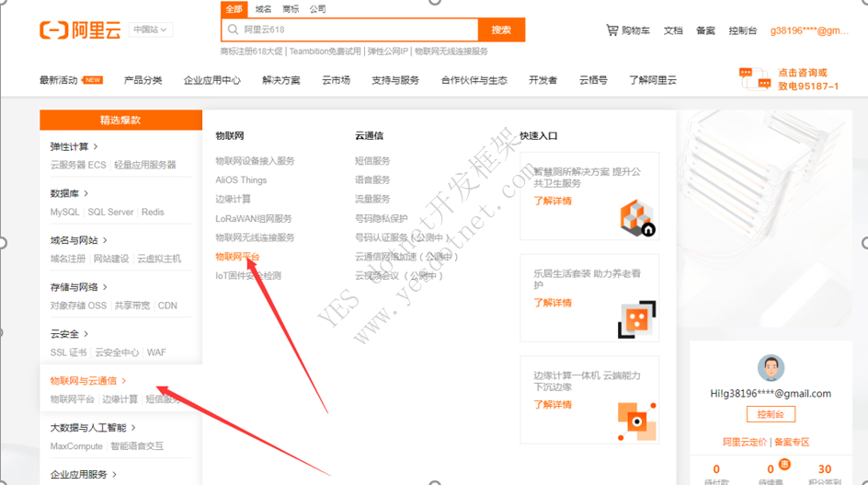Open the LoRaWAN组网服务 link
Screen dimensions: 868x485
254,218
